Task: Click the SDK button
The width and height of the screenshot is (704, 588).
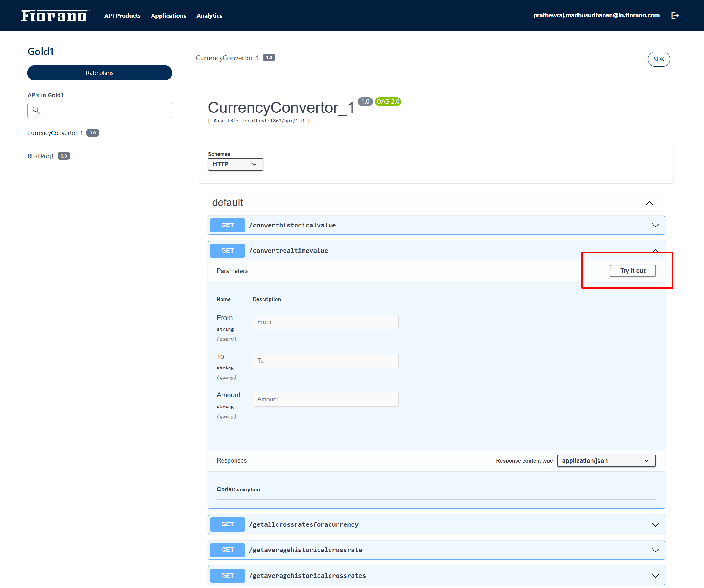Action: pos(659,59)
